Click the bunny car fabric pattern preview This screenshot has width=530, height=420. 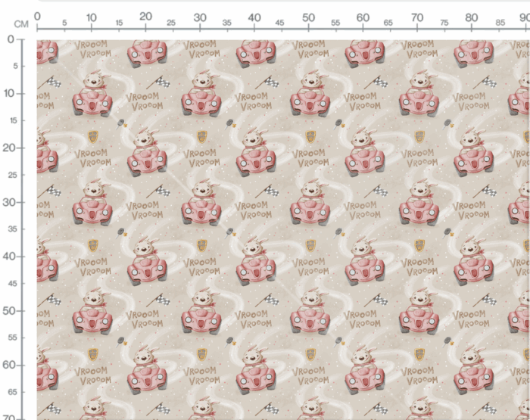pos(283,230)
